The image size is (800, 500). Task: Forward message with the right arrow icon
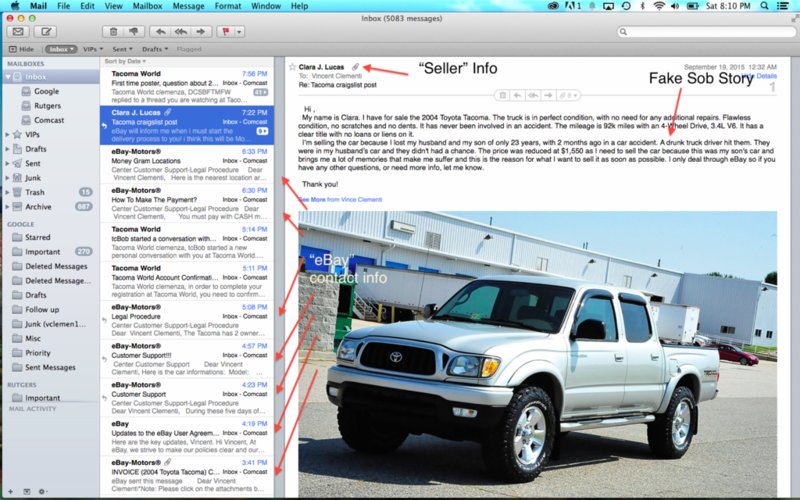pos(201,32)
